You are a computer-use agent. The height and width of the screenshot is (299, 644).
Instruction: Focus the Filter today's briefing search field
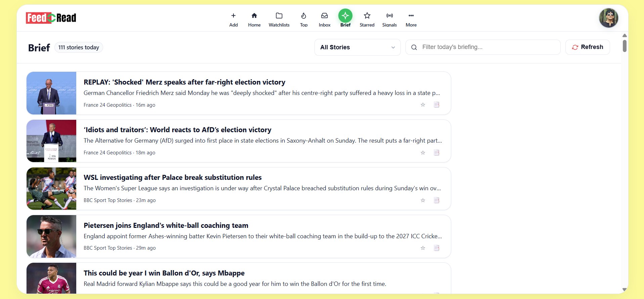pos(483,47)
